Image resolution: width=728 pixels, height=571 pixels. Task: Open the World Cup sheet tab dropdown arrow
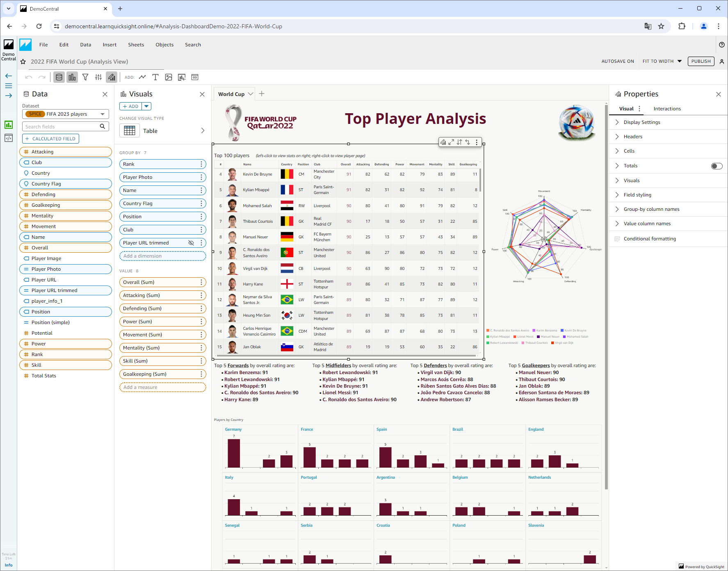pyautogui.click(x=251, y=94)
